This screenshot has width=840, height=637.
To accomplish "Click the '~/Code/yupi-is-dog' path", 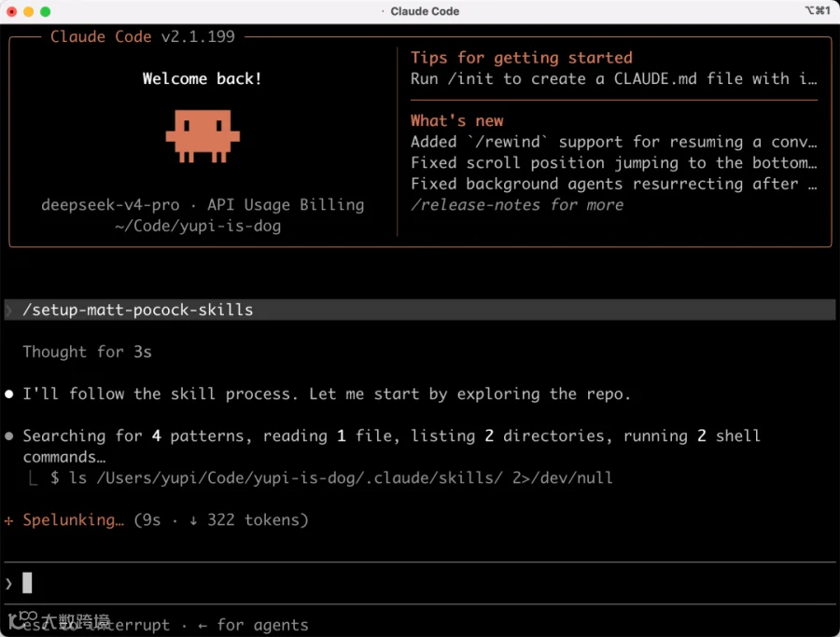I will click(x=198, y=226).
